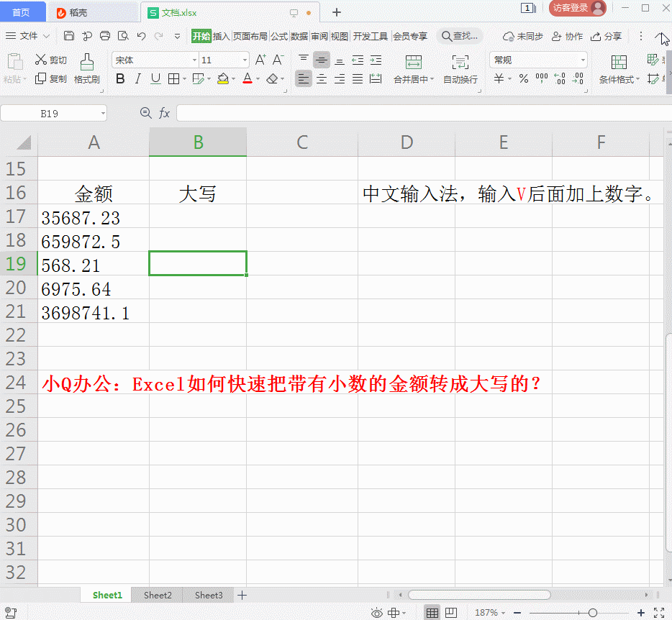Apply percent style % icon
The image size is (672, 620).
(x=523, y=78)
